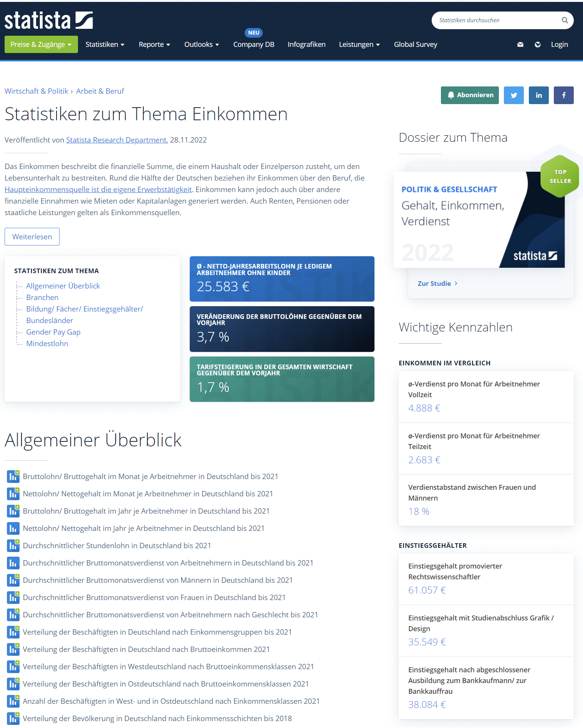The height and width of the screenshot is (728, 583).
Task: Open Veränderung der Bruttolöhne 3,7 % tile
Action: coord(282,329)
